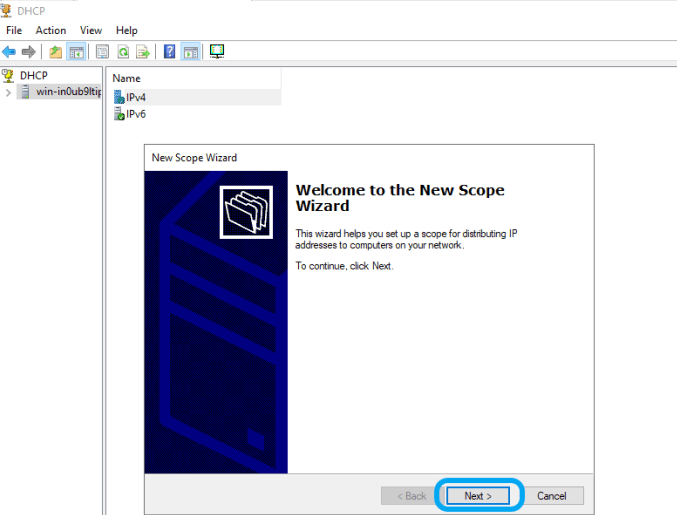Viewport: 677px width, 515px height.
Task: Click the Export List toolbar icon
Action: 143,52
